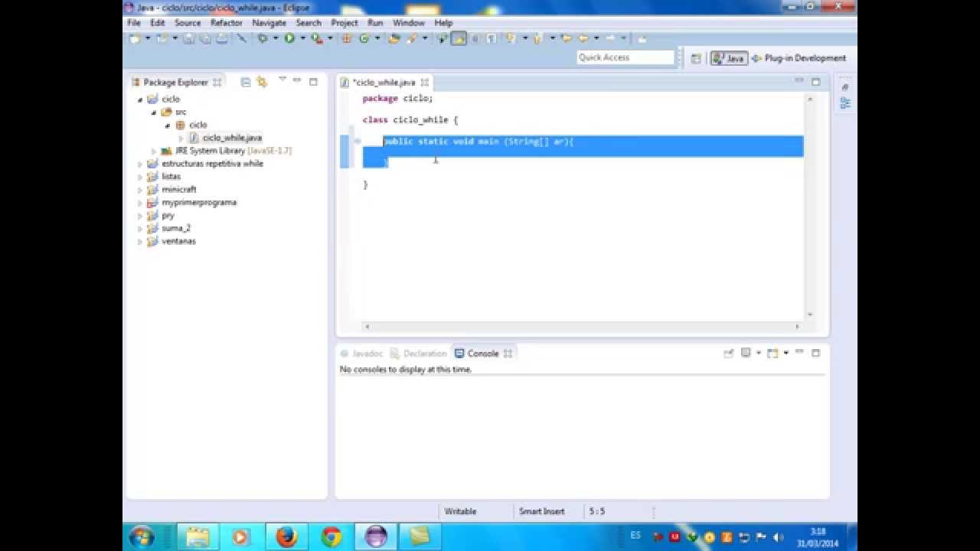Open the Windows Start menu
This screenshot has width=980, height=551.
click(142, 536)
